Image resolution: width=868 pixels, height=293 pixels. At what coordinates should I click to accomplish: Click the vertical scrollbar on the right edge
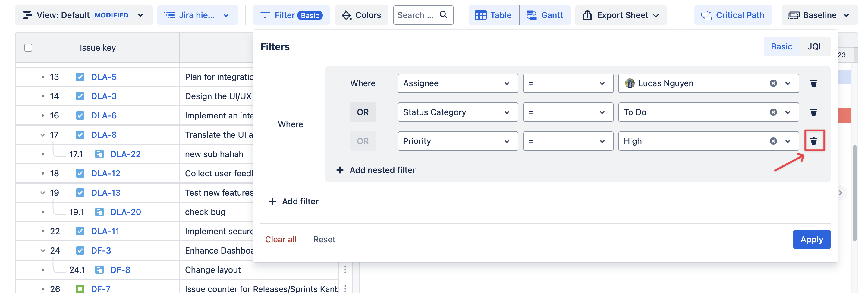pyautogui.click(x=854, y=192)
